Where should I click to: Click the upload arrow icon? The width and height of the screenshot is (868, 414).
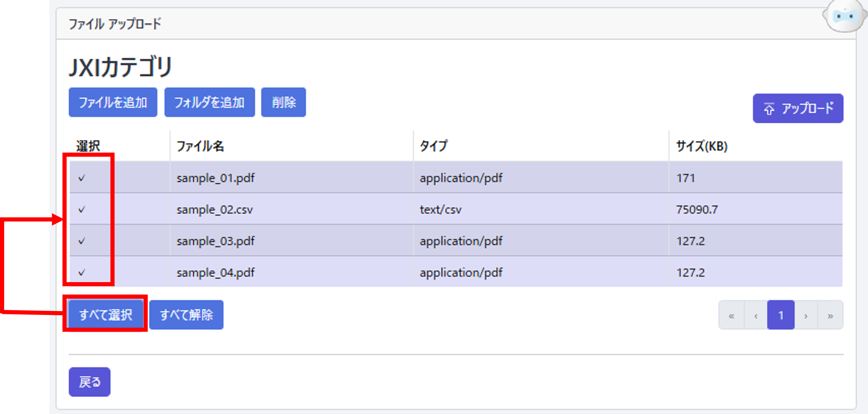click(769, 109)
